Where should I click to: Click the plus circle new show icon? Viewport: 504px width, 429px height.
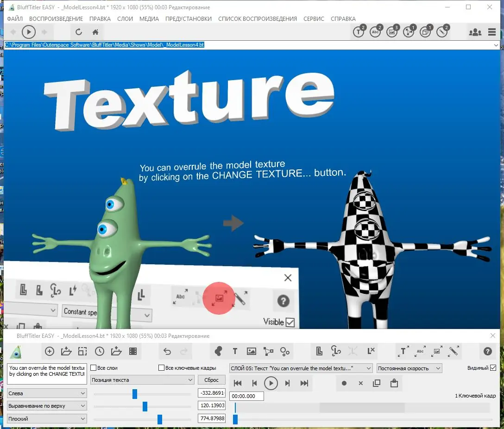tap(49, 351)
